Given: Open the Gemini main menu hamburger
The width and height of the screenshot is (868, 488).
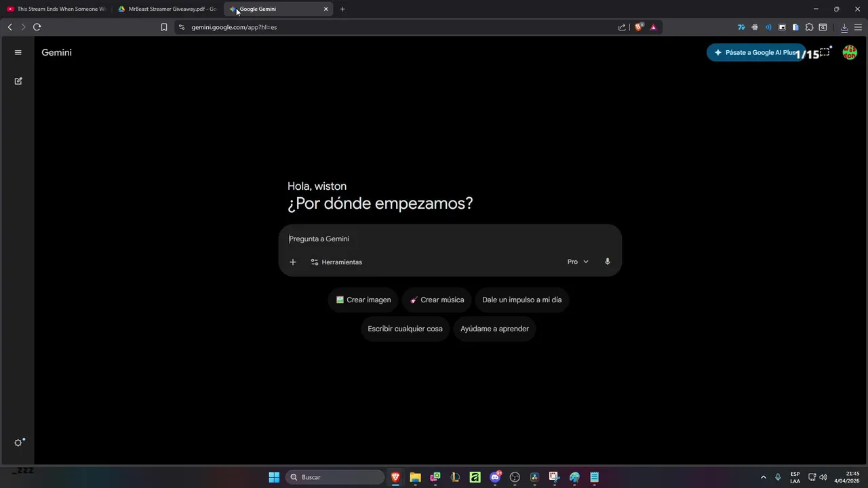Looking at the screenshot, I should (18, 52).
